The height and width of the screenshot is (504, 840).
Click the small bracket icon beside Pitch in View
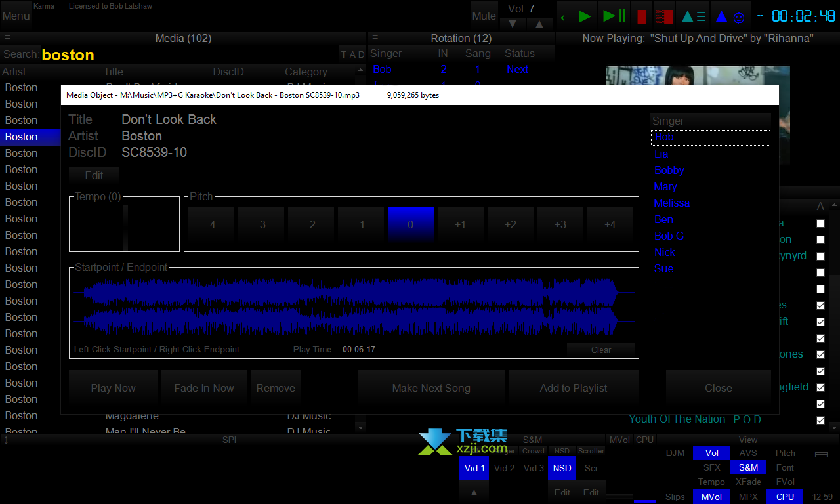(x=821, y=453)
